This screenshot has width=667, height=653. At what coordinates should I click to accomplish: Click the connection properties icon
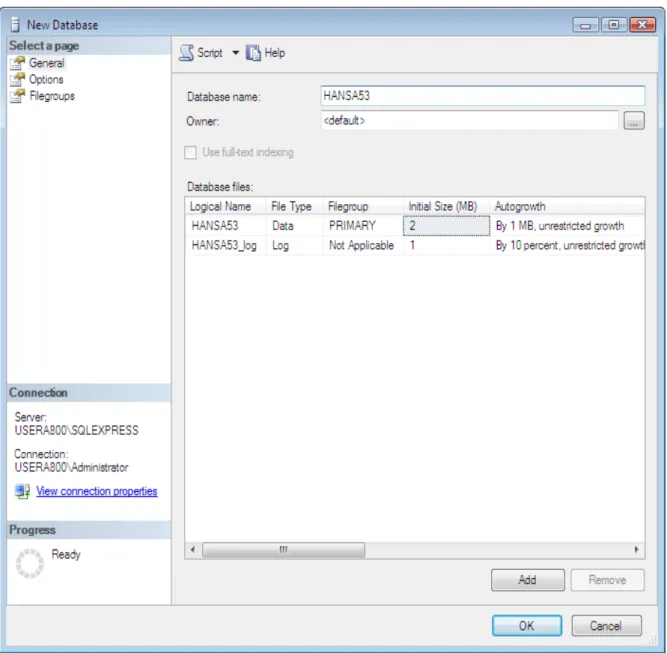click(x=22, y=491)
